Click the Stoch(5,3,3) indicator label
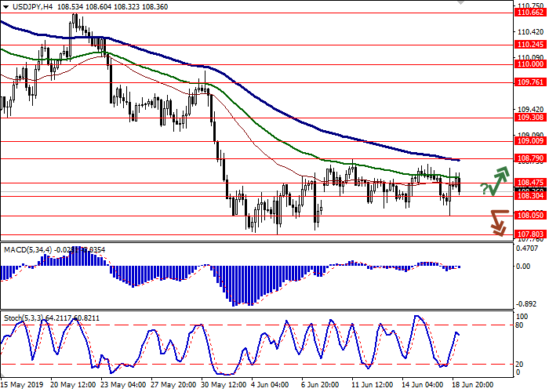 pyautogui.click(x=23, y=317)
